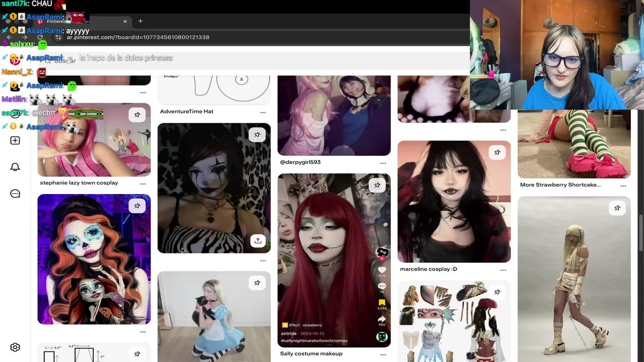Screen dimensions: 644x362
Task: Open the blonde mummy outfit thumbnail
Action: coord(574,279)
